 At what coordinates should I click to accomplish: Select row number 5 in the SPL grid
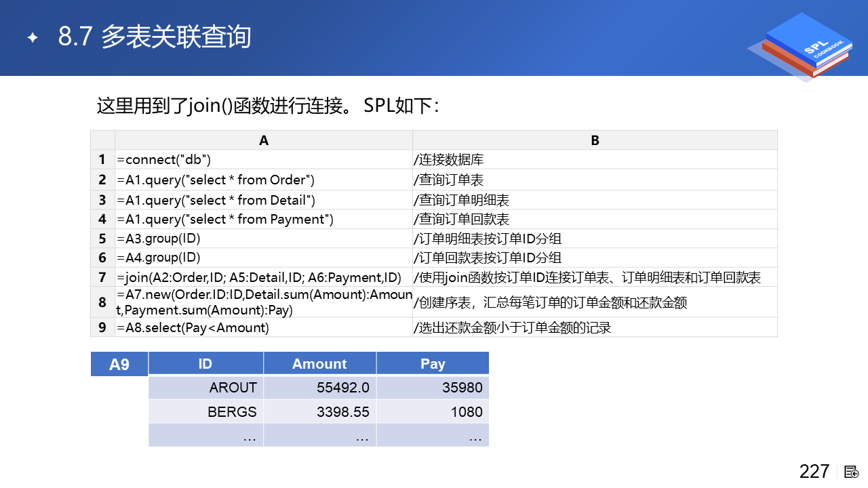pos(102,239)
